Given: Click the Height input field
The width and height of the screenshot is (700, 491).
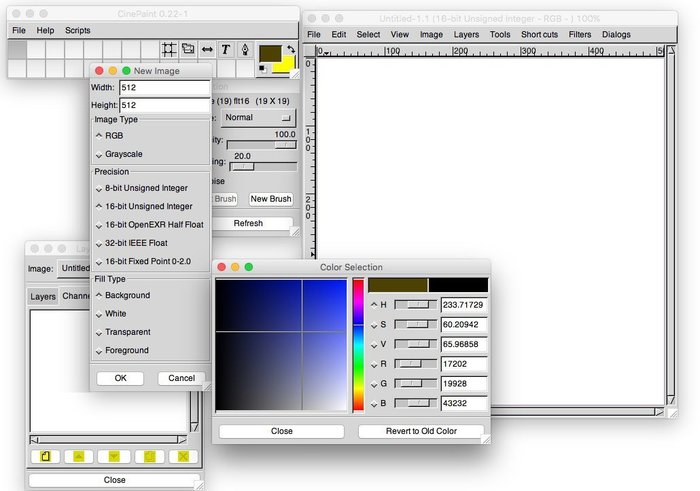Looking at the screenshot, I should (164, 105).
